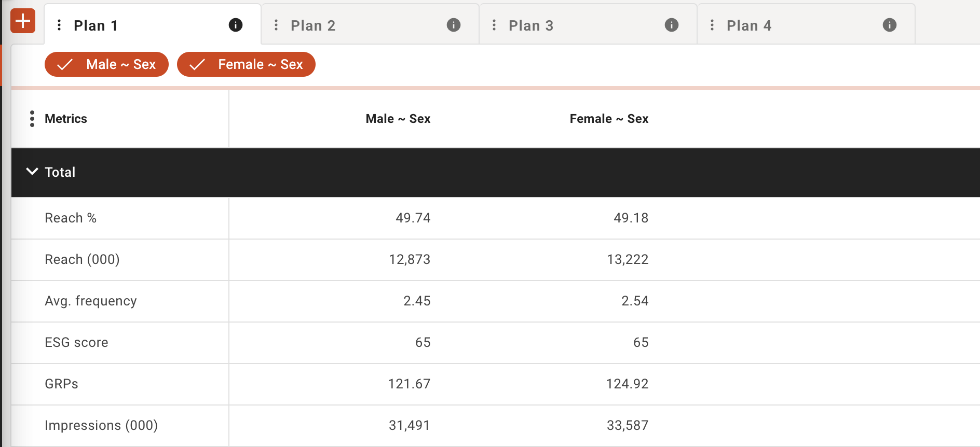The width and height of the screenshot is (980, 447).
Task: Click Plan 3 info icon
Action: coord(672,25)
